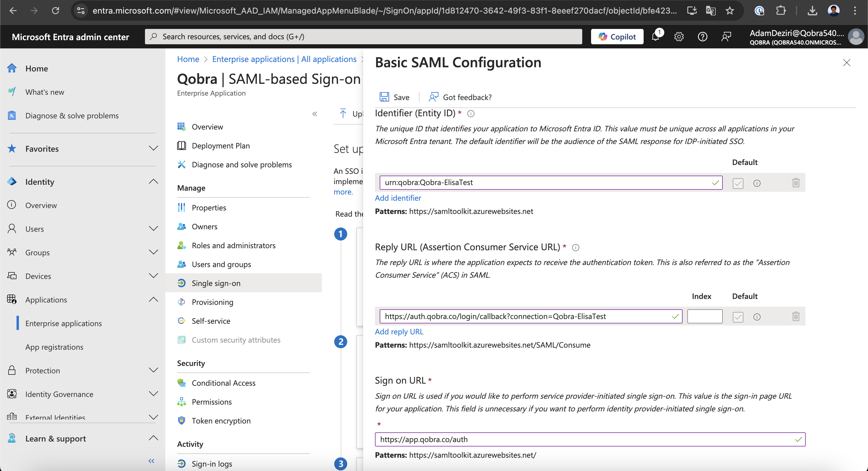Delete the Reply URL row

pos(796,316)
